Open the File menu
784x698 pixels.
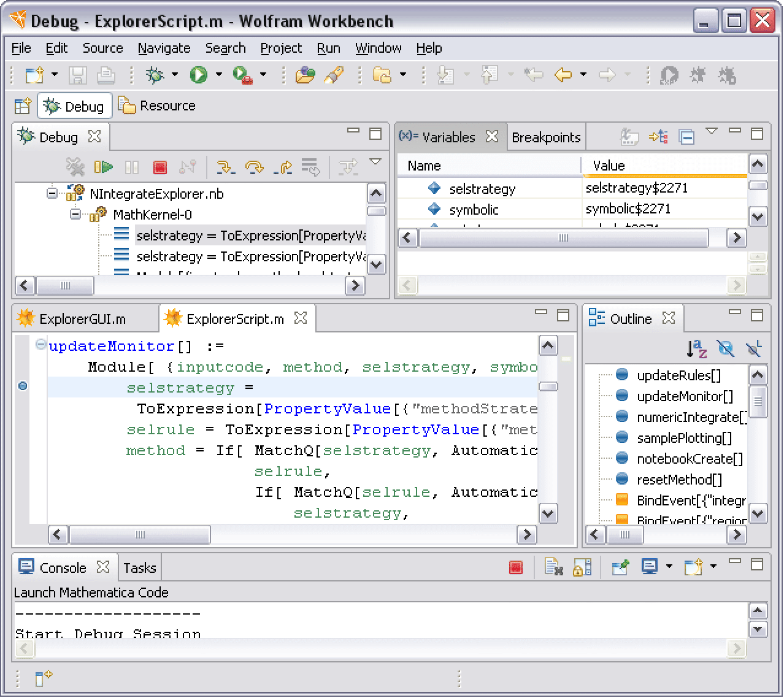(x=21, y=48)
